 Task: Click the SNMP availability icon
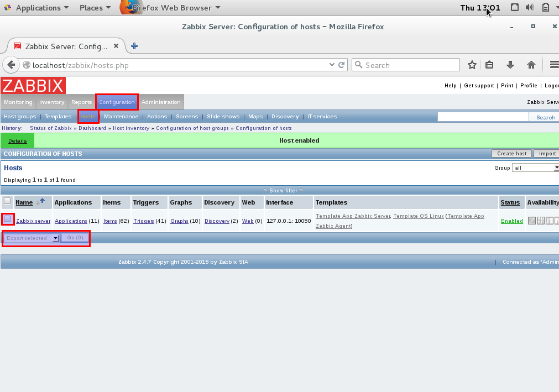(540, 221)
